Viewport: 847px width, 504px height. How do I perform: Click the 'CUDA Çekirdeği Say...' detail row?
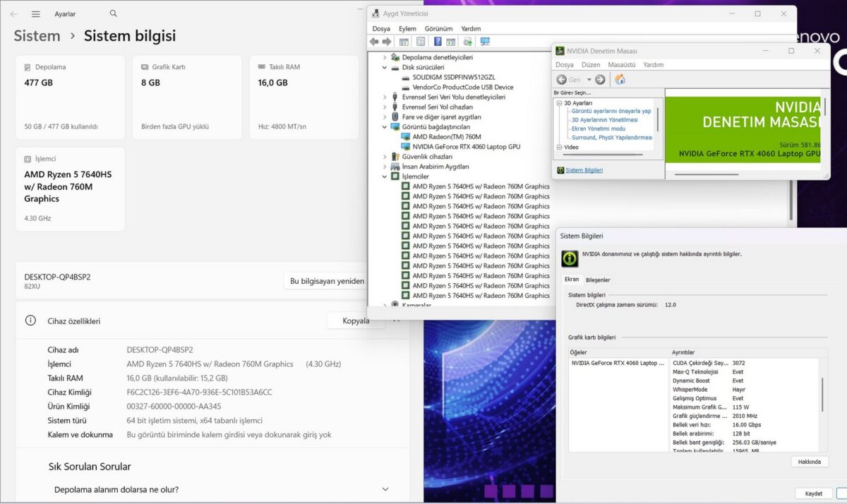point(709,363)
